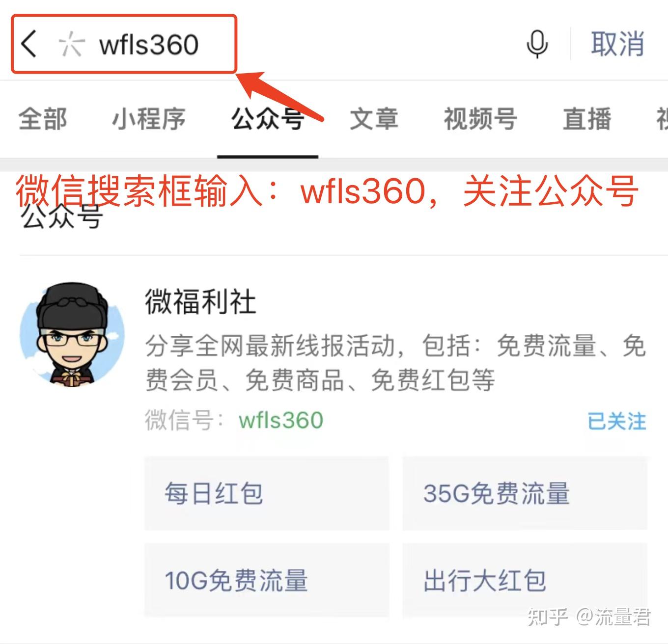Screen dimensions: 668x644
Task: Click the 取消 cancel button
Action: [617, 44]
